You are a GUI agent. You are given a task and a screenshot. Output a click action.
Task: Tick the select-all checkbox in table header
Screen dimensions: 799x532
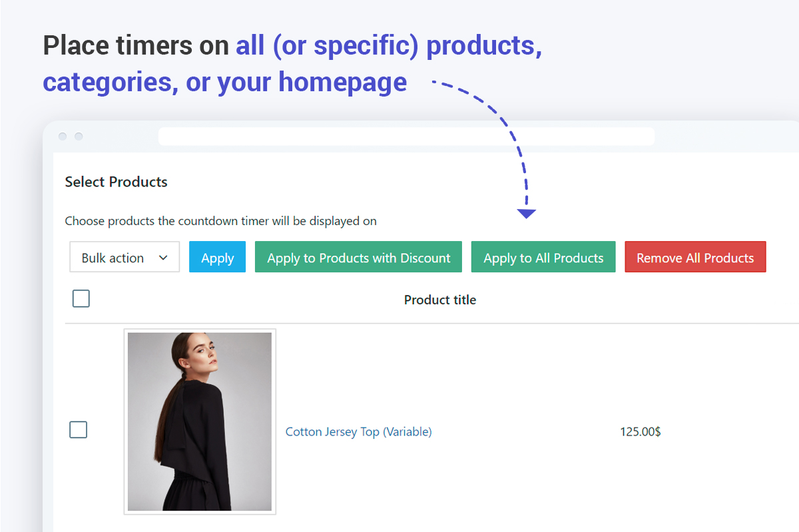coord(81,299)
